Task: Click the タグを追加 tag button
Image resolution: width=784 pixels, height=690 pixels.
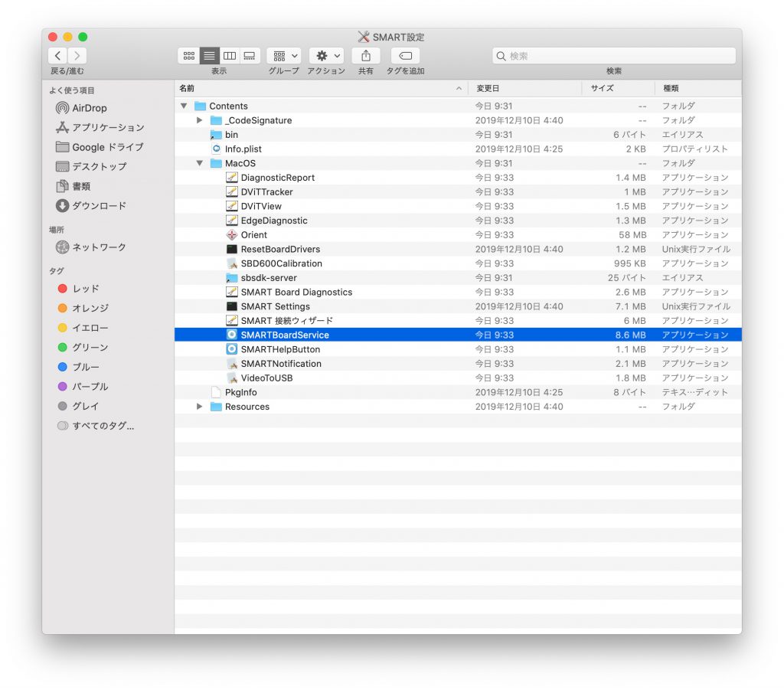Action: coord(405,55)
